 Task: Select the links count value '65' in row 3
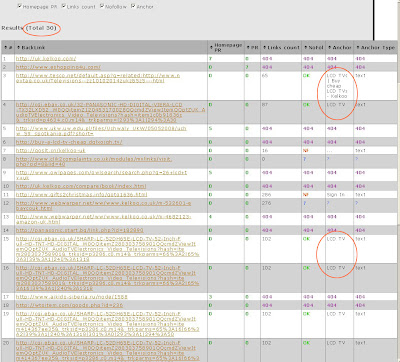click(265, 76)
